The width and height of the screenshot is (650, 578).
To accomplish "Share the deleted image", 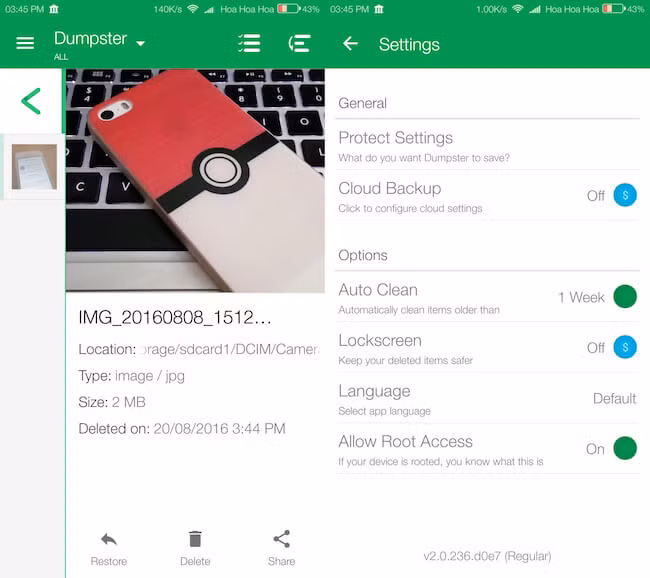I will tap(281, 548).
